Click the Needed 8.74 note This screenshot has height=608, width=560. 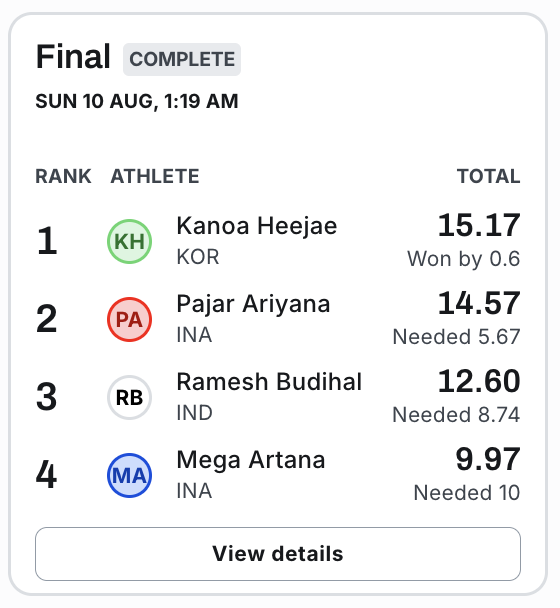tap(456, 415)
